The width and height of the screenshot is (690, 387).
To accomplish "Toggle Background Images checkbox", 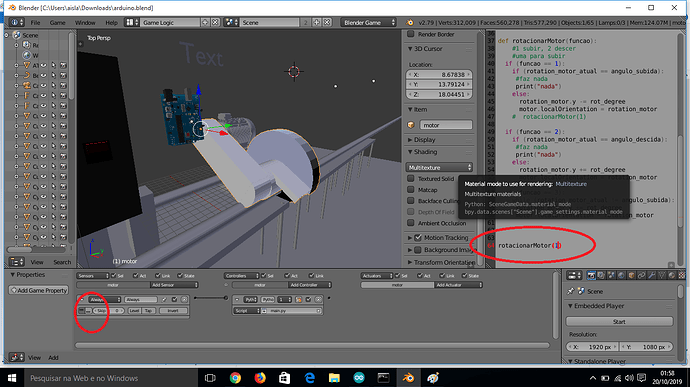I will 418,250.
